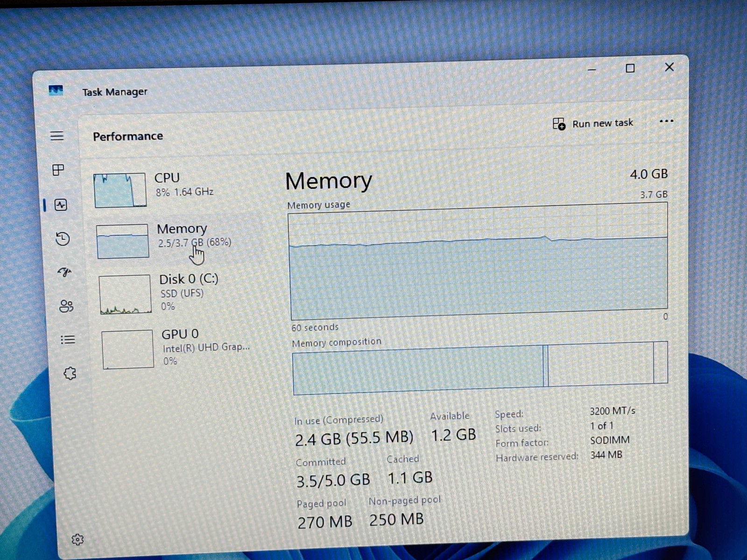Select the CPU performance item

[x=175, y=189]
